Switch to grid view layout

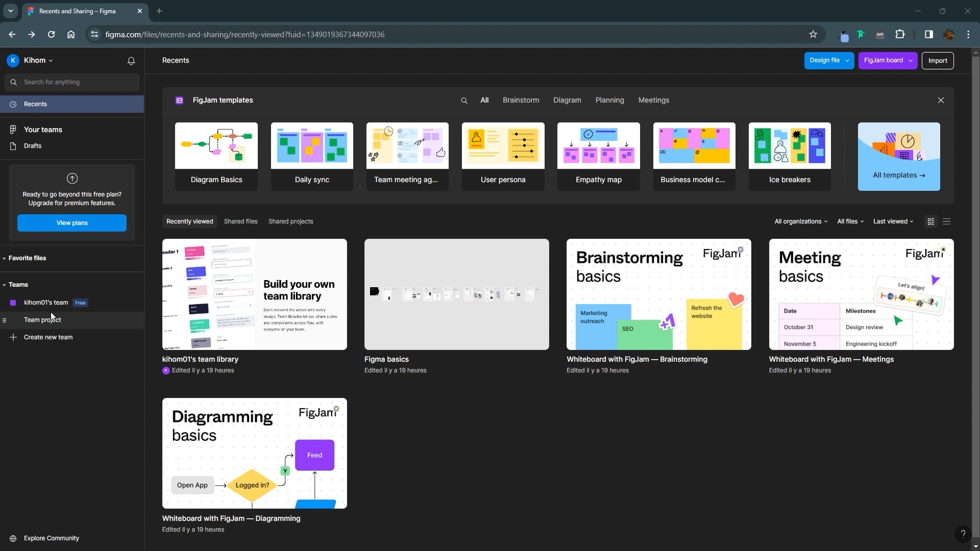click(931, 221)
